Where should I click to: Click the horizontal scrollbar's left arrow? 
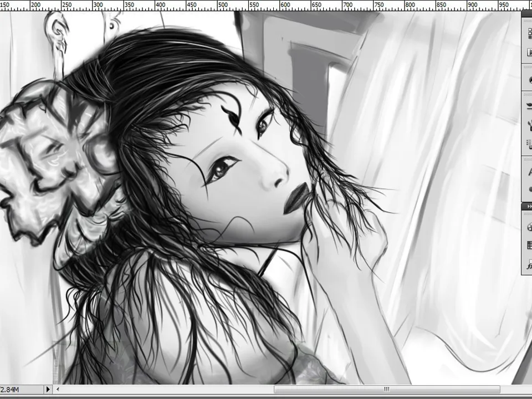(x=58, y=390)
